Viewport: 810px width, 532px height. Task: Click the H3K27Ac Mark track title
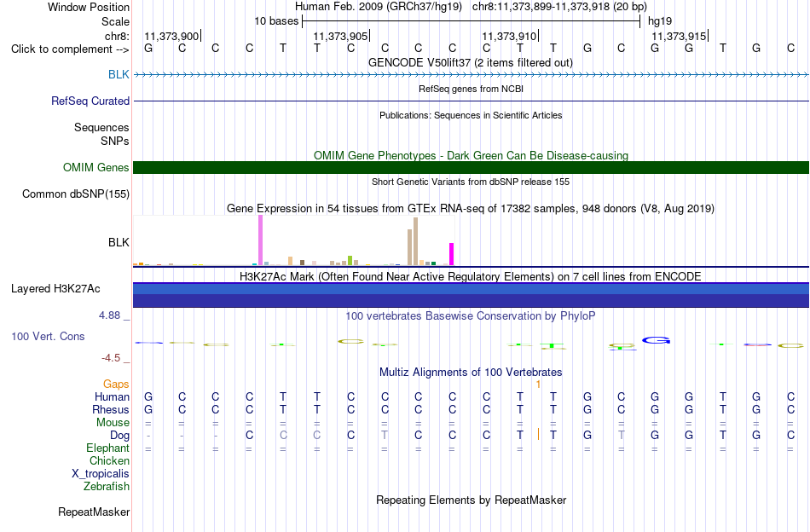[471, 276]
